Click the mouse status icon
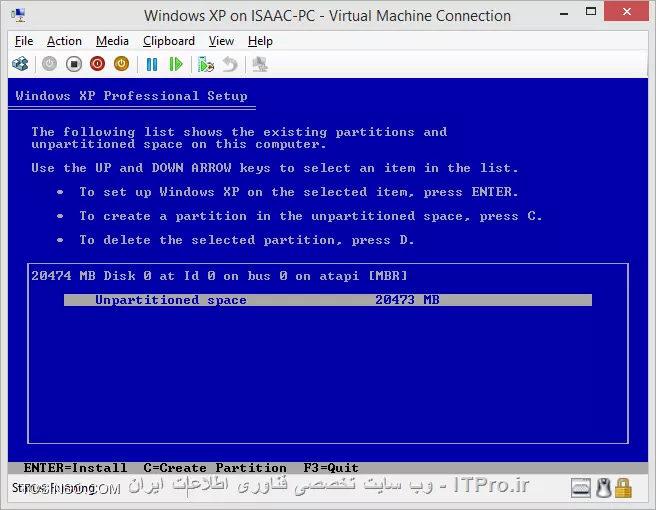656x510 pixels. (x=603, y=488)
